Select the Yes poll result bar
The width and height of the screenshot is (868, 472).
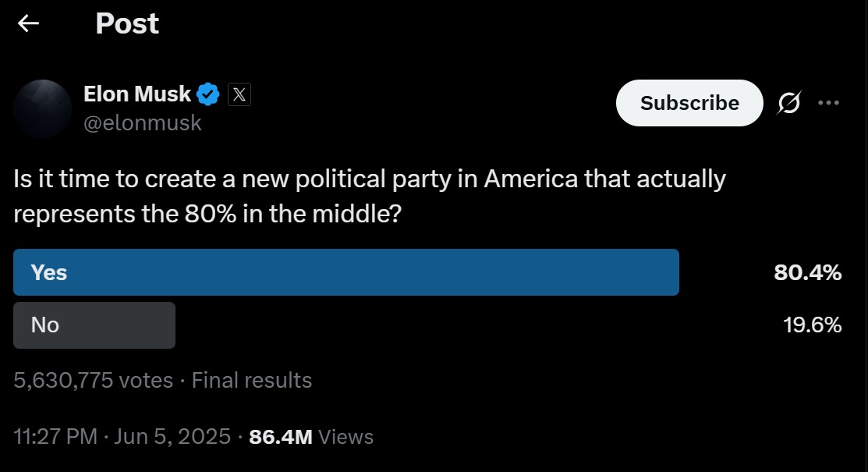(x=345, y=272)
